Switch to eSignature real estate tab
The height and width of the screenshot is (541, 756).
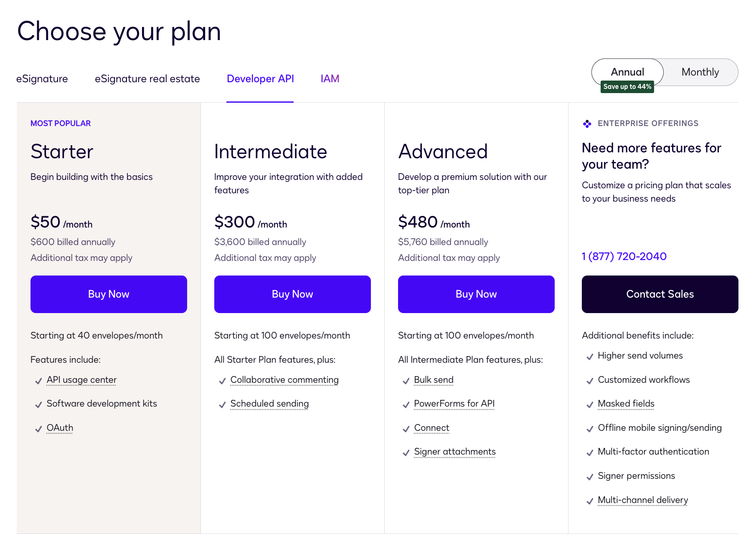[147, 79]
